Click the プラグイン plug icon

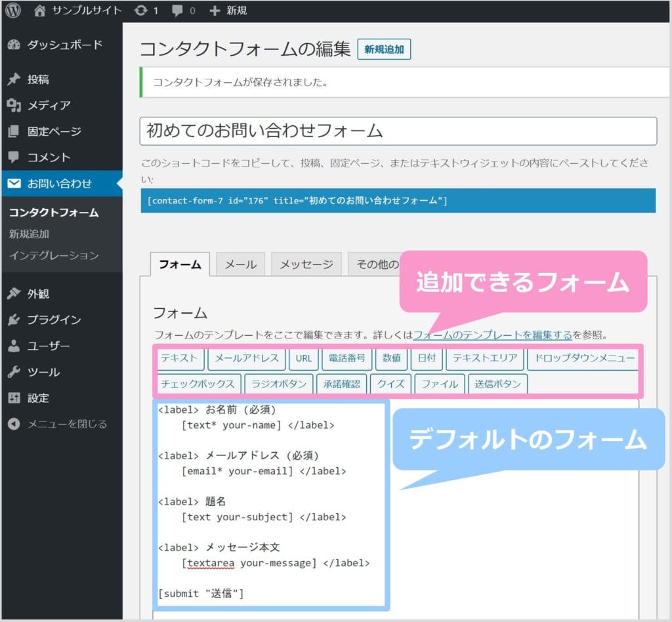tap(14, 320)
